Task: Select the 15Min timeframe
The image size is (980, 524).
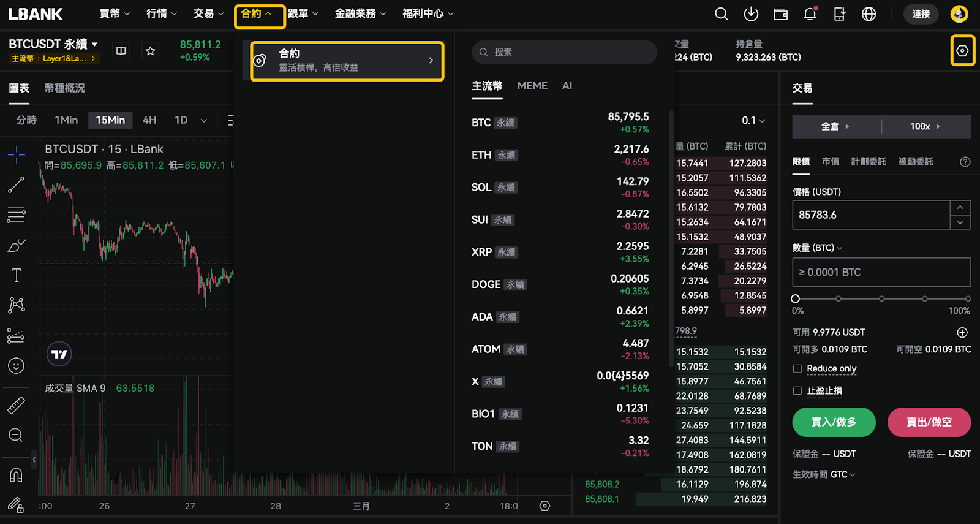Action: tap(110, 120)
